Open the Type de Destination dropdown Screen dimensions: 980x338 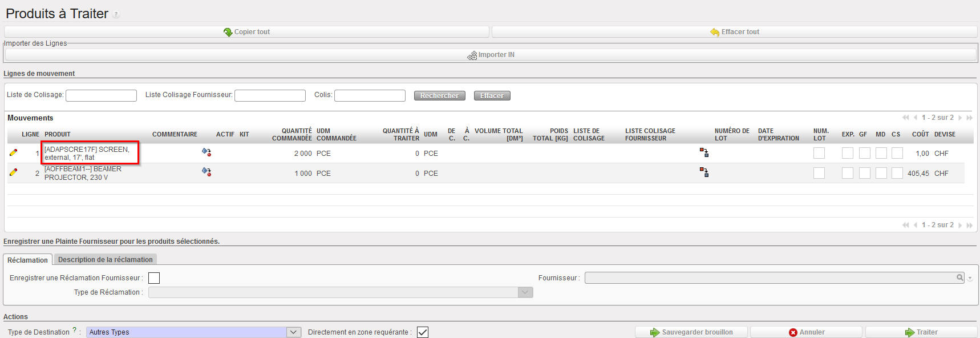click(294, 332)
